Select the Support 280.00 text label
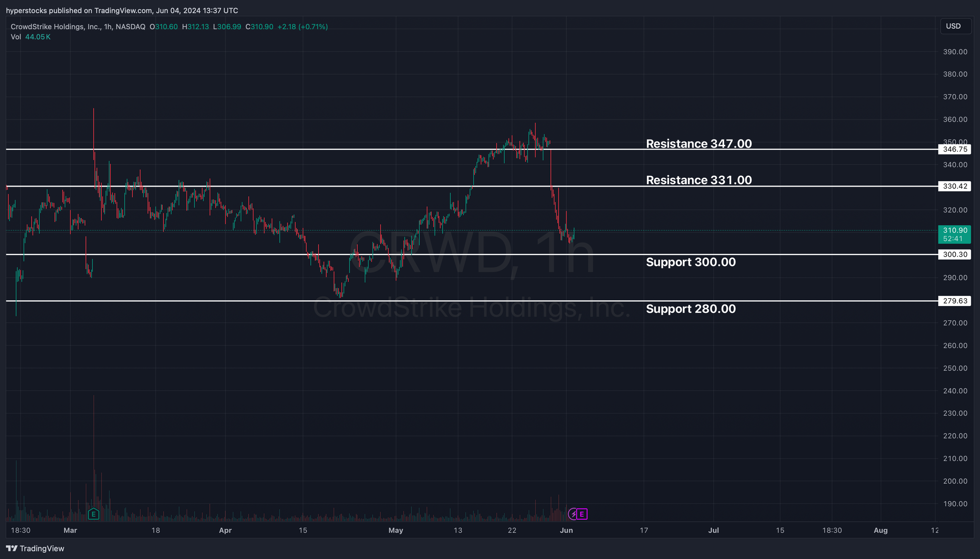Viewport: 980px width, 559px height. [690, 309]
